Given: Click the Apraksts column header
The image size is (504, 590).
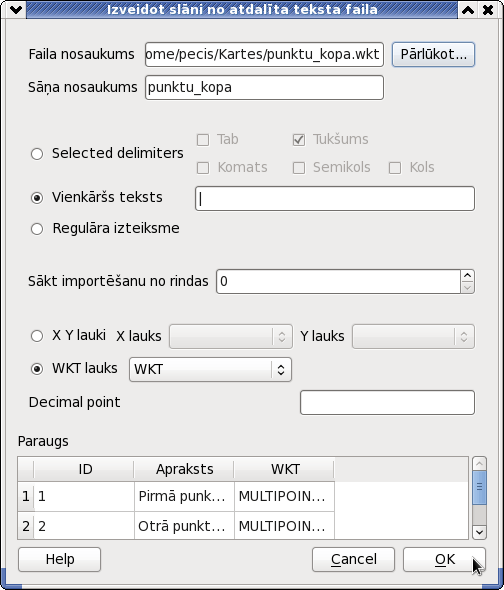Looking at the screenshot, I should [184, 469].
